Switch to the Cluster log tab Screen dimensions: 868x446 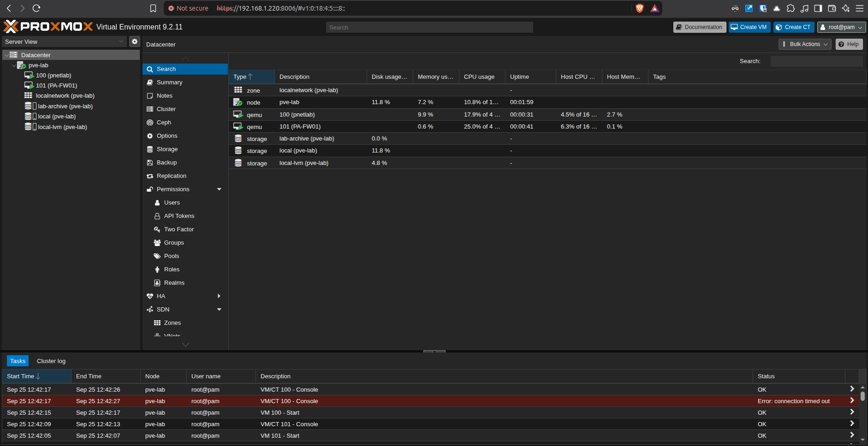51,361
